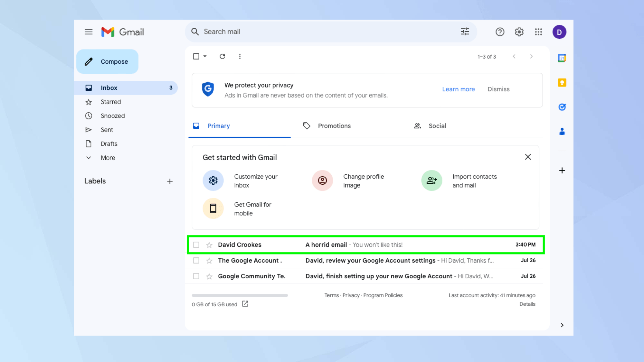Dismiss the privacy protection banner

[x=498, y=89]
